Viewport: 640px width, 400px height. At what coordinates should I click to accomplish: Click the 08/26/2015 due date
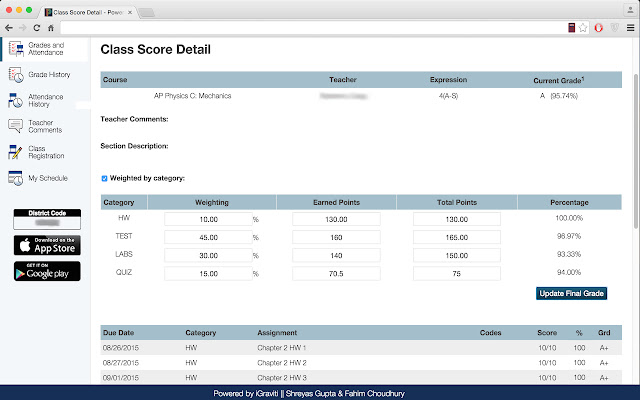[x=121, y=348]
